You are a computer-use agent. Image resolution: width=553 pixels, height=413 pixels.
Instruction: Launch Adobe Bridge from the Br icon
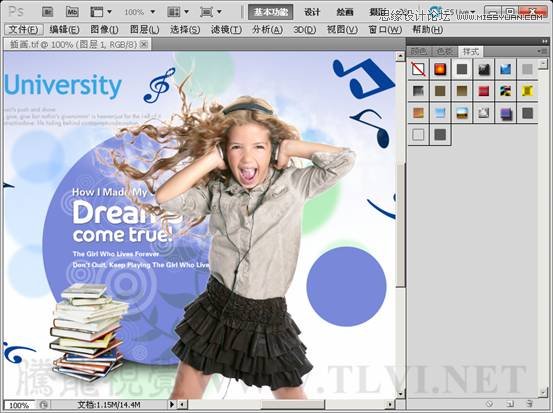tap(48, 12)
